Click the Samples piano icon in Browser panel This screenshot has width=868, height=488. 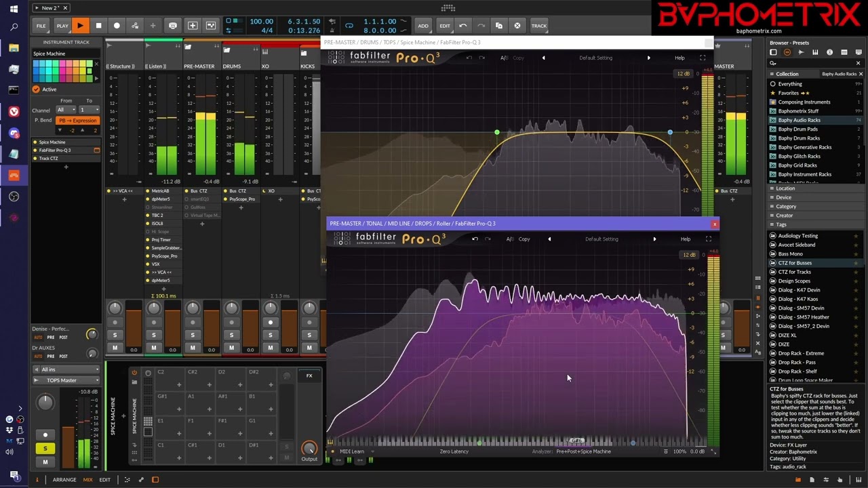click(816, 52)
